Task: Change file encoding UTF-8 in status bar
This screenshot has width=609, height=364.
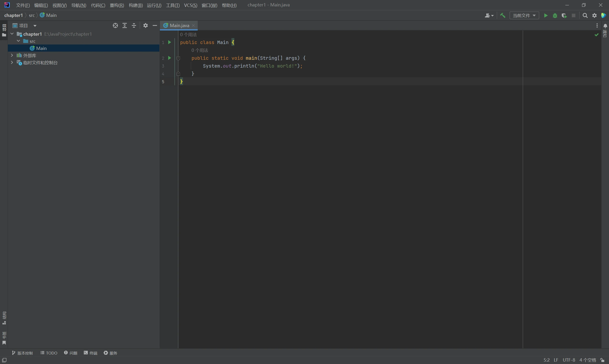Action: coord(569,360)
